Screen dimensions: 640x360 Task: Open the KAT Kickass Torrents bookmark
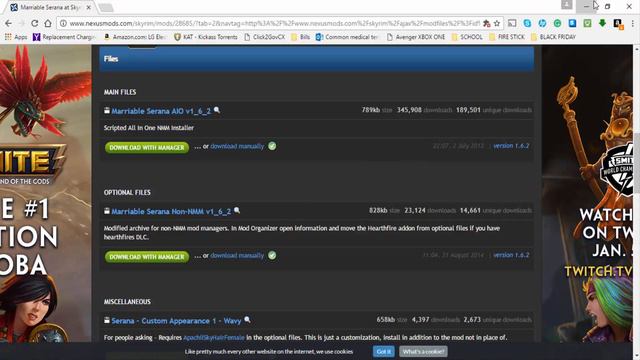206,37
